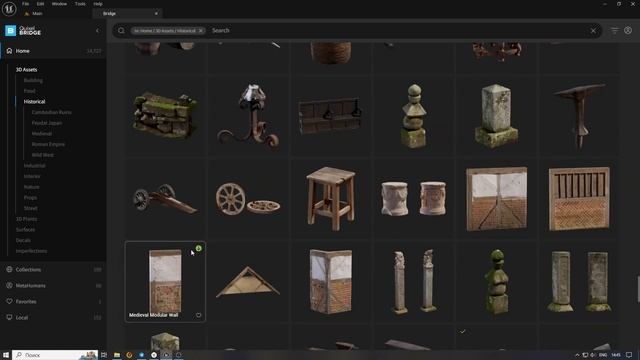Select the mossy stone wall asset thumbnail

click(x=165, y=116)
